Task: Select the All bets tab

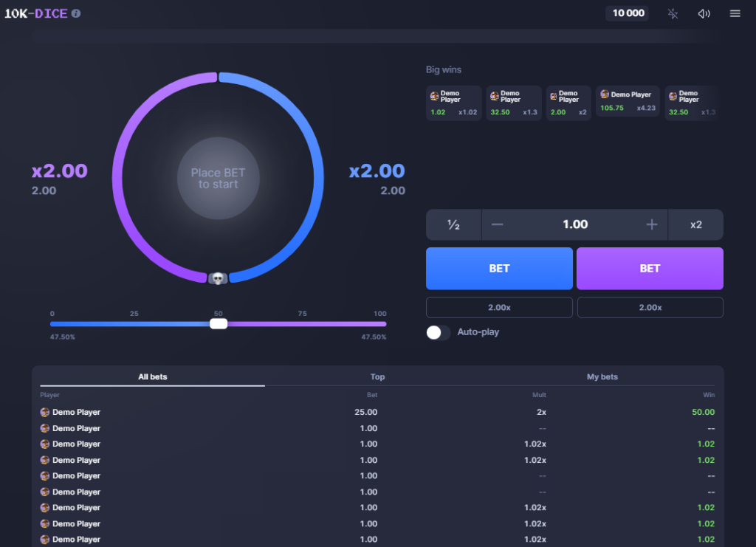Action: [152, 376]
